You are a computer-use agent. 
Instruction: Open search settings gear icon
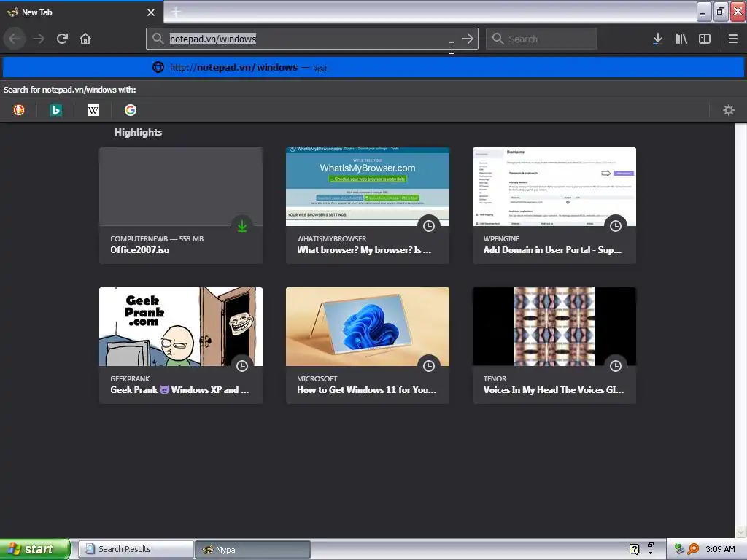729,110
